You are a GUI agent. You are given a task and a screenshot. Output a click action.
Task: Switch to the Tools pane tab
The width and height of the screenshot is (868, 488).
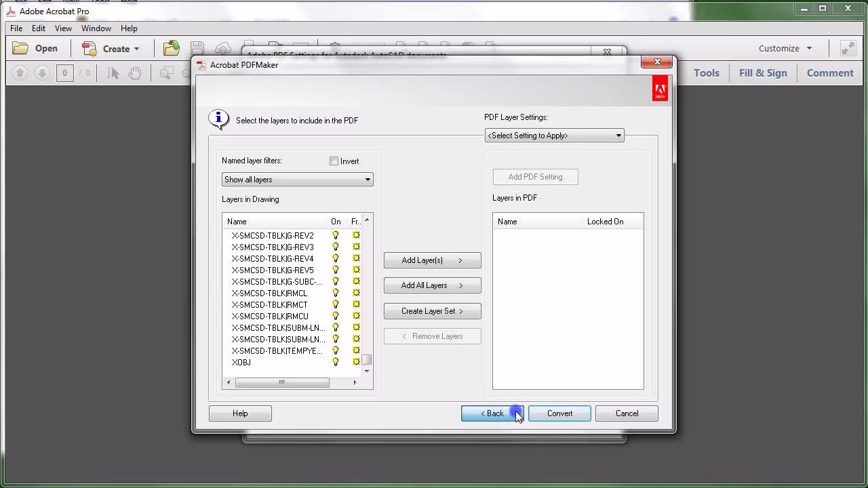coord(706,73)
